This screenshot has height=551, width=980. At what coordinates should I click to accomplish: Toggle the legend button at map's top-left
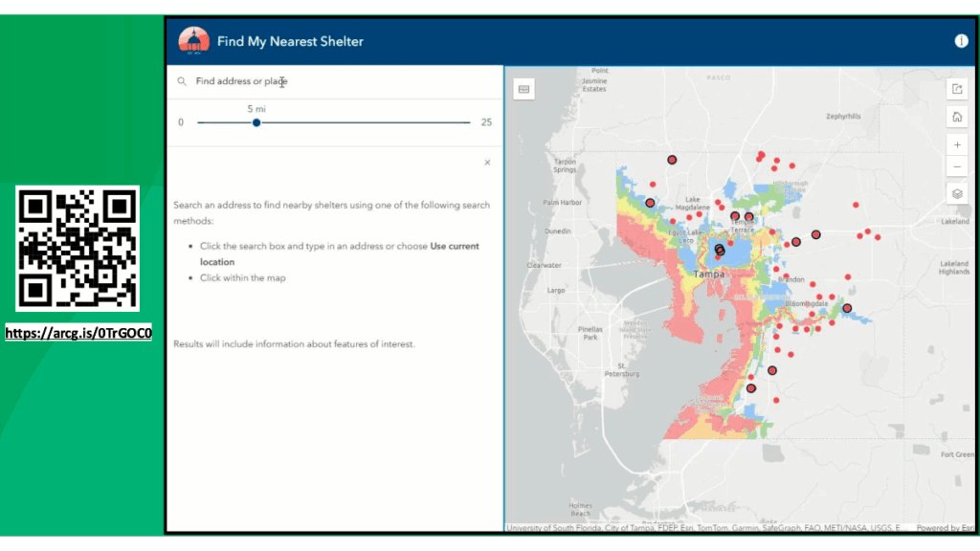tap(523, 89)
